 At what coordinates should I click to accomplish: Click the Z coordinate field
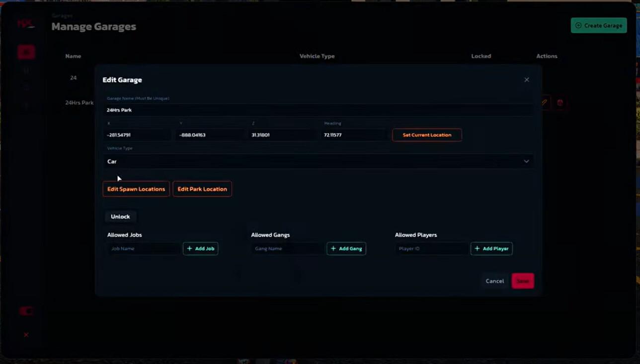point(283,135)
